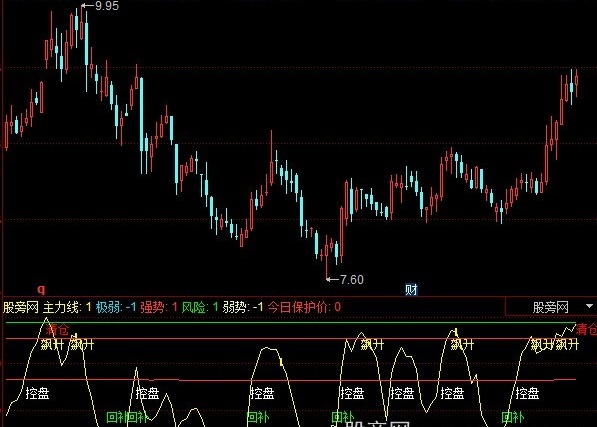Viewport: 597px width, 427px height.
Task: Select the 9.95 high price label
Action: point(107,6)
